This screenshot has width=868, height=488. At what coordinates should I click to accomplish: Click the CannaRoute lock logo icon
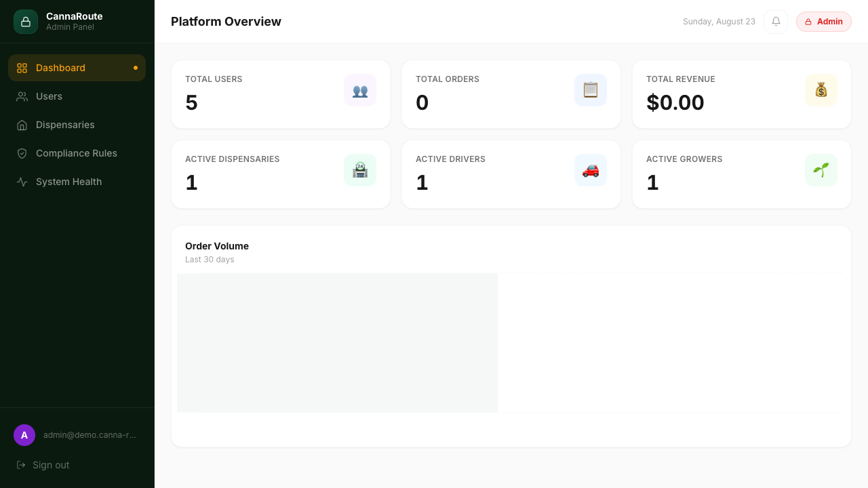26,22
